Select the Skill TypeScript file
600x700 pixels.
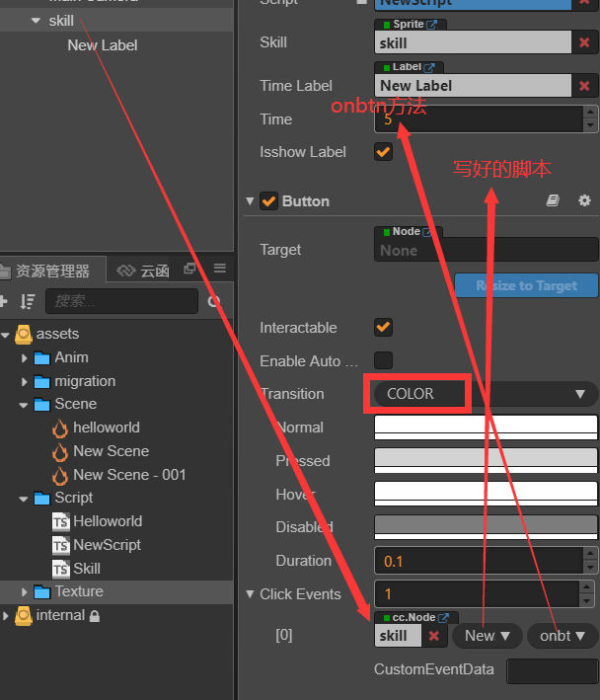[x=87, y=569]
